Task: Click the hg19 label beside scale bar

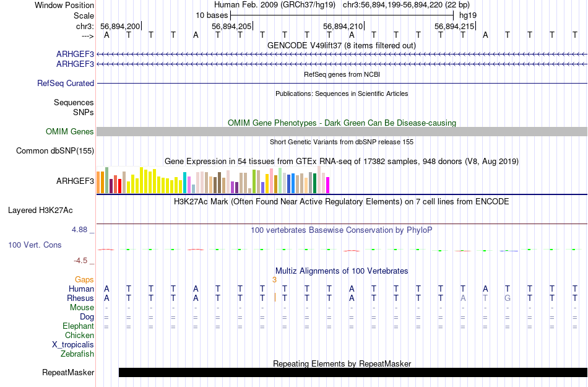Action: click(468, 15)
